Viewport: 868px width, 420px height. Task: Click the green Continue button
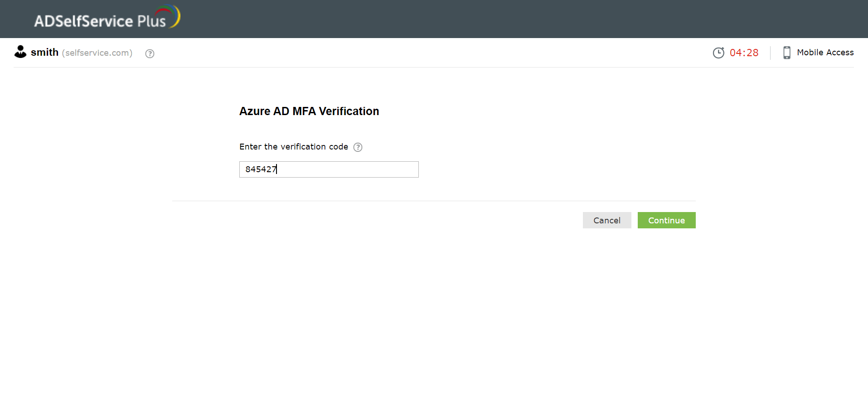pyautogui.click(x=666, y=220)
